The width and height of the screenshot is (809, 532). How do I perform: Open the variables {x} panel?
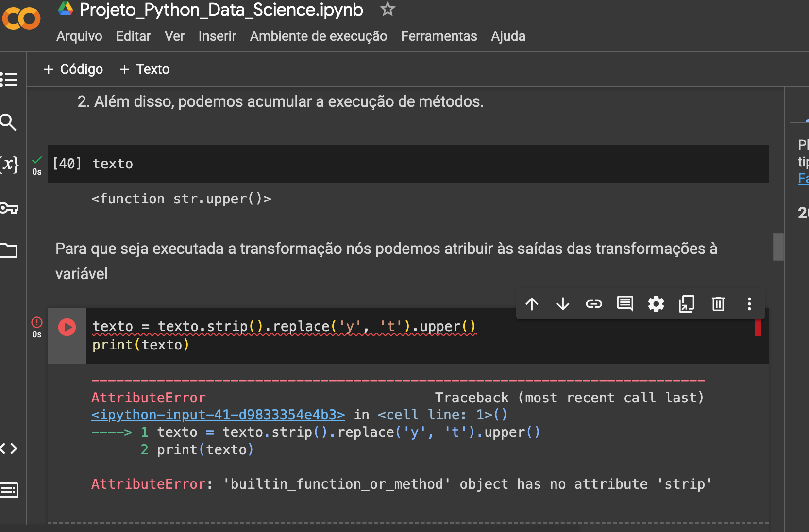tap(9, 165)
